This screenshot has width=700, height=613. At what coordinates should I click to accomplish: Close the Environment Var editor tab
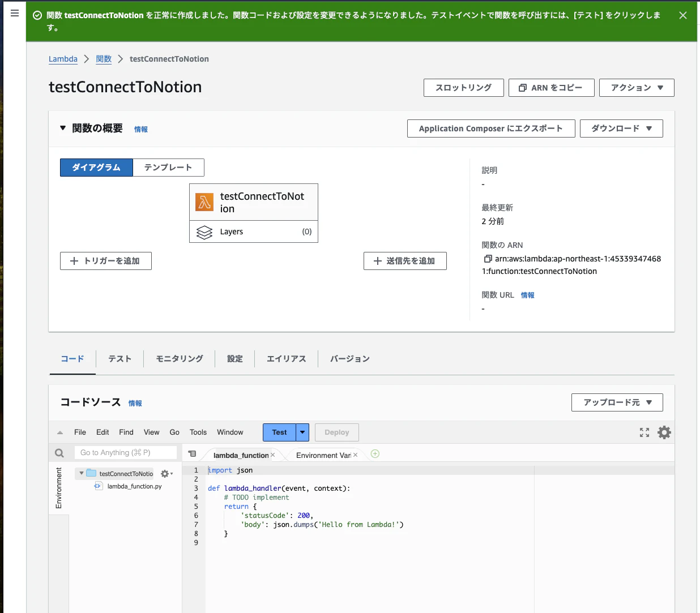[356, 455]
